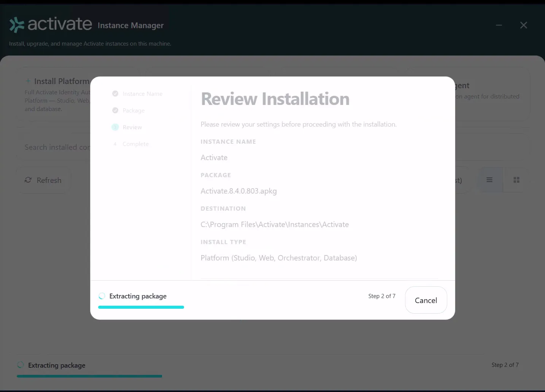Click the Platform (Studio, Web, Orchestrator, Database) text
The image size is (545, 392).
tap(279, 258)
